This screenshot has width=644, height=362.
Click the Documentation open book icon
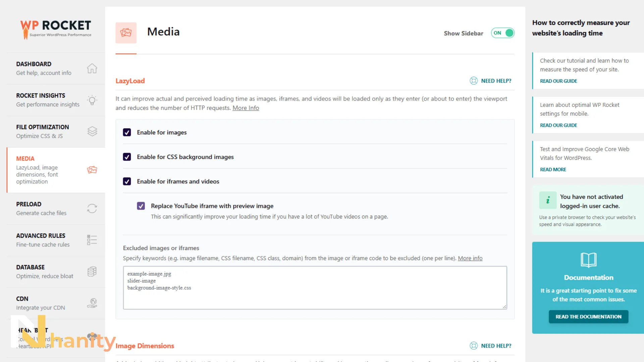589,260
